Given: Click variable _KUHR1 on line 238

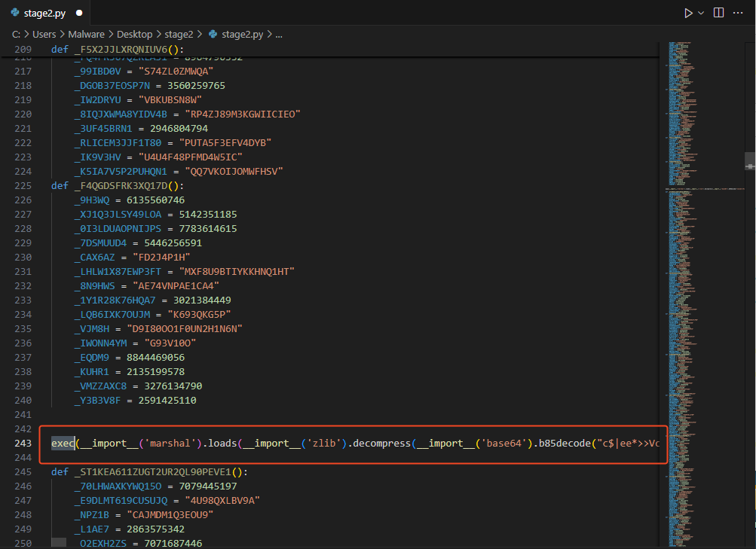Looking at the screenshot, I should coord(92,371).
